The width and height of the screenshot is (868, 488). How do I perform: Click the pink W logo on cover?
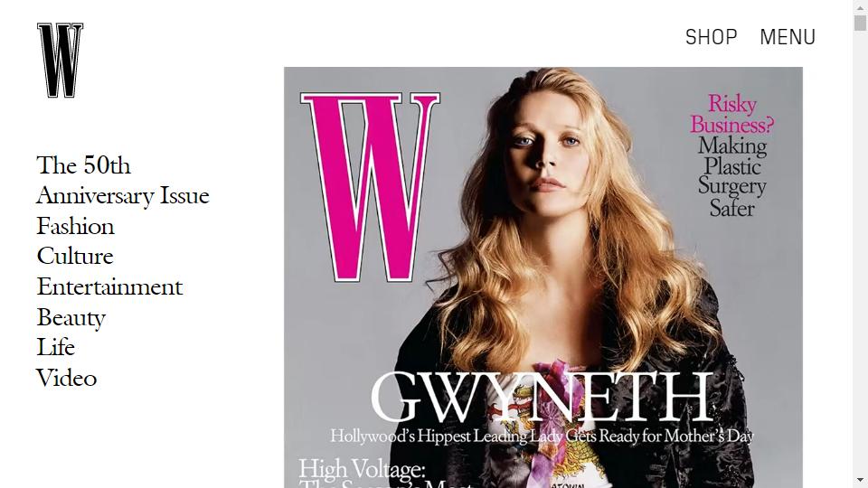(370, 187)
